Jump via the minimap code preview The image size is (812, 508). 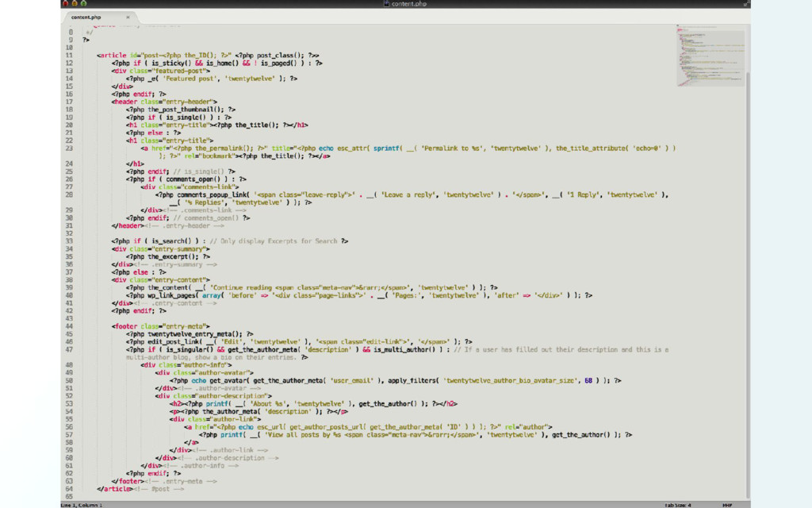710,56
